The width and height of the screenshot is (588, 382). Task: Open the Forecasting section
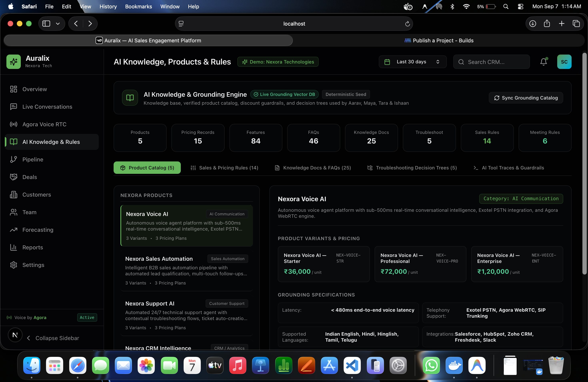[x=52, y=230]
